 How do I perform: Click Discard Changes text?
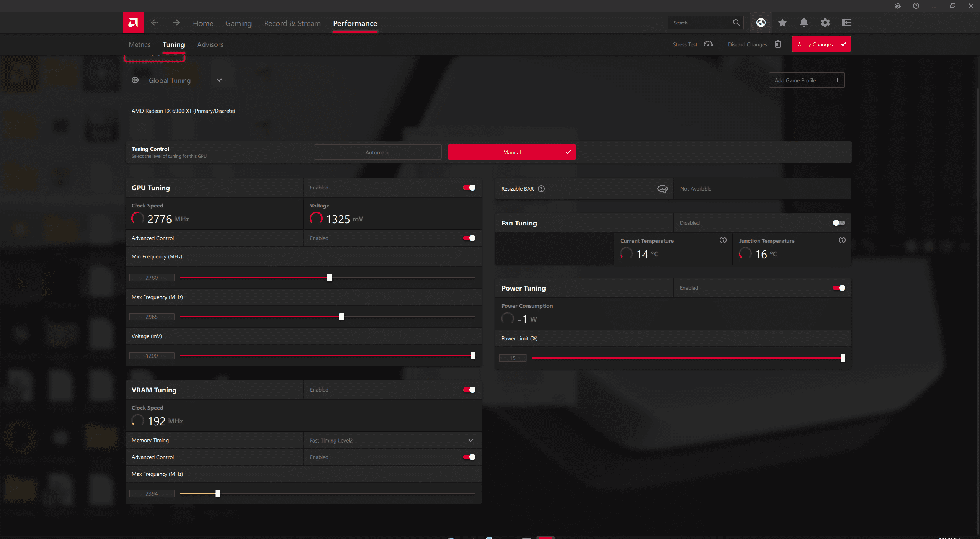coord(748,44)
